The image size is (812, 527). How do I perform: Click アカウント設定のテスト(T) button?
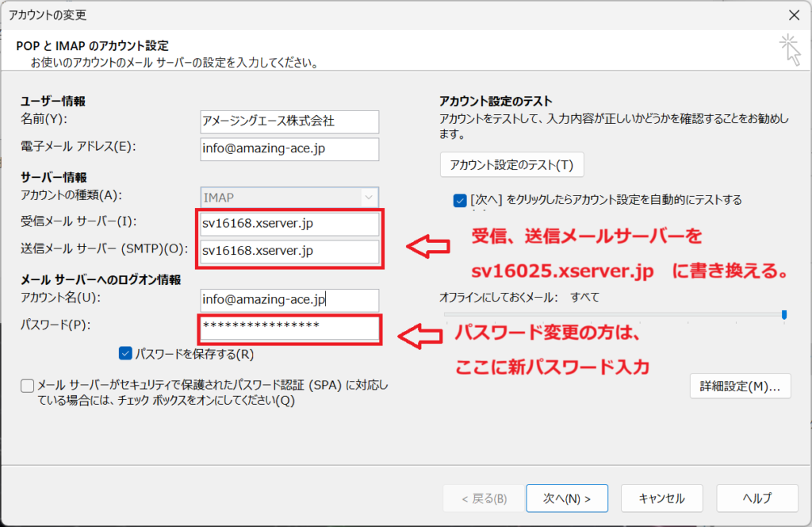pyautogui.click(x=511, y=165)
